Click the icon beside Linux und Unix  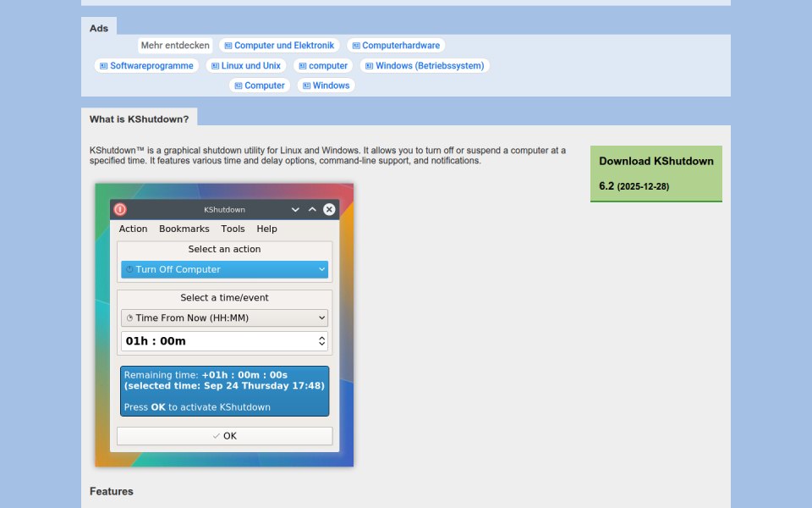(215, 66)
